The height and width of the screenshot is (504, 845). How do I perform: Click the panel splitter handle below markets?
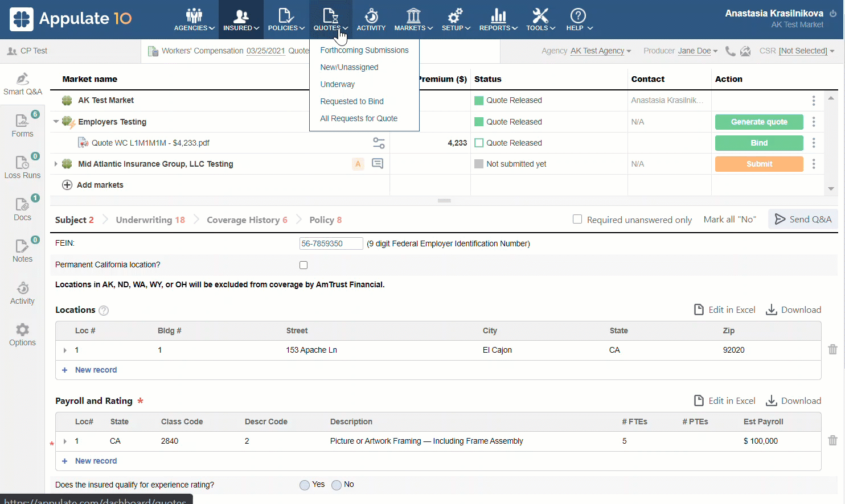pos(444,201)
